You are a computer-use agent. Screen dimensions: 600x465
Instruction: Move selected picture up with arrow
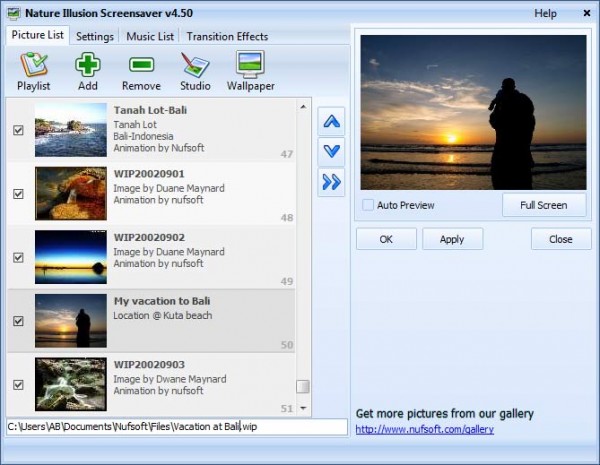(x=332, y=122)
